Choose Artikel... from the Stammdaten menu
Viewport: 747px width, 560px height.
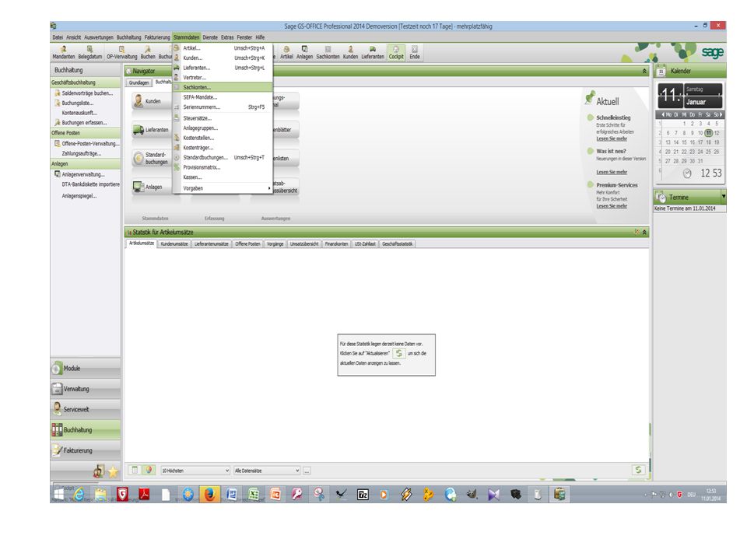(x=223, y=48)
